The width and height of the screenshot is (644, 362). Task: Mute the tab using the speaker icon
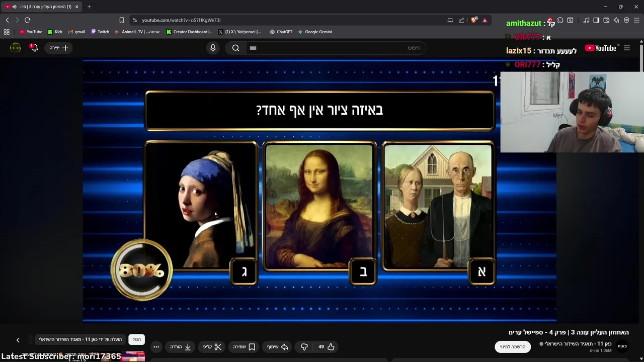(14, 7)
